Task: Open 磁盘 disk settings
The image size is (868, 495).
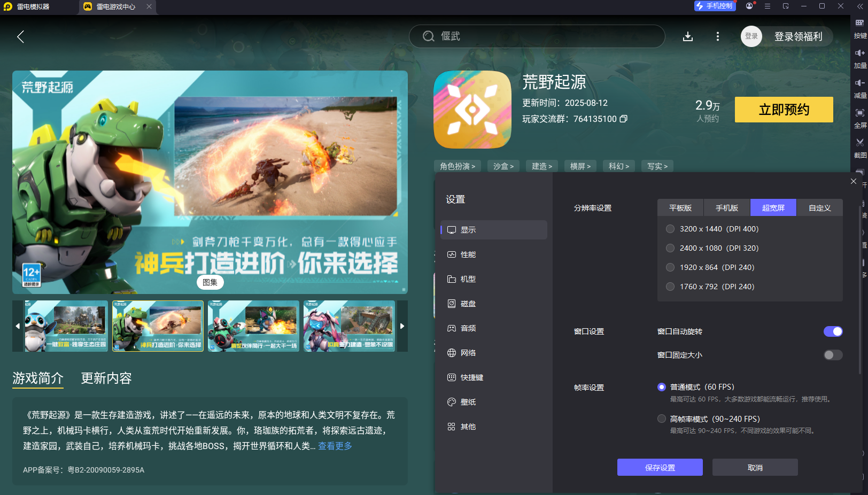Action: tap(494, 304)
